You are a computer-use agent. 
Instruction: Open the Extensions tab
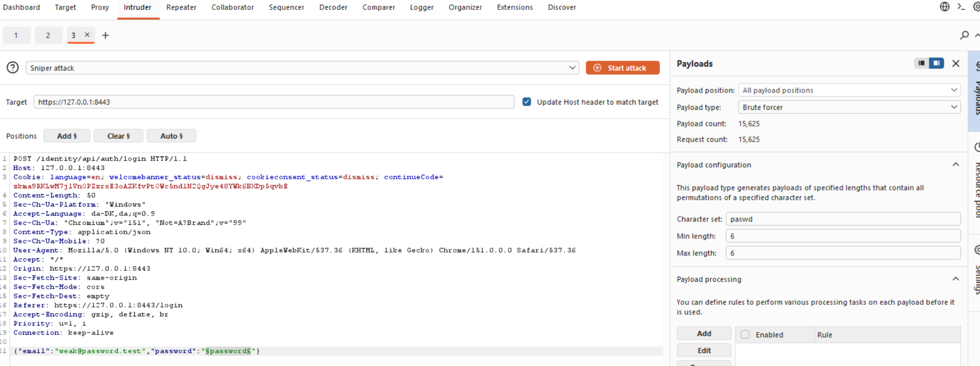point(515,7)
